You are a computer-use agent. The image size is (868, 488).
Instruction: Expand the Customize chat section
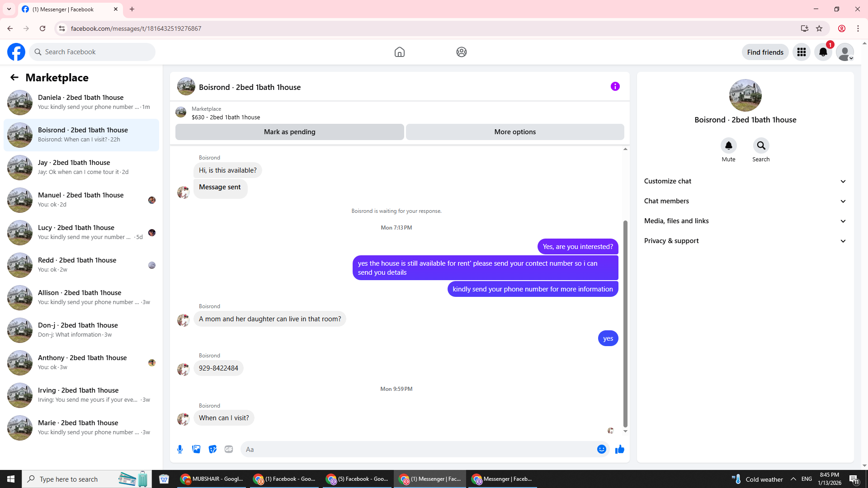[x=745, y=181]
